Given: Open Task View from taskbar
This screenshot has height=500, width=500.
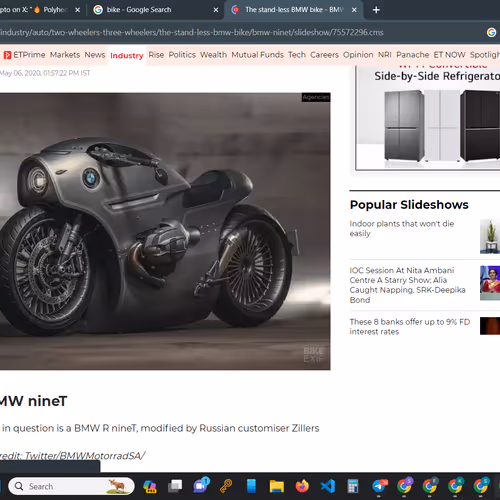Looking at the screenshot, I should tap(175, 486).
